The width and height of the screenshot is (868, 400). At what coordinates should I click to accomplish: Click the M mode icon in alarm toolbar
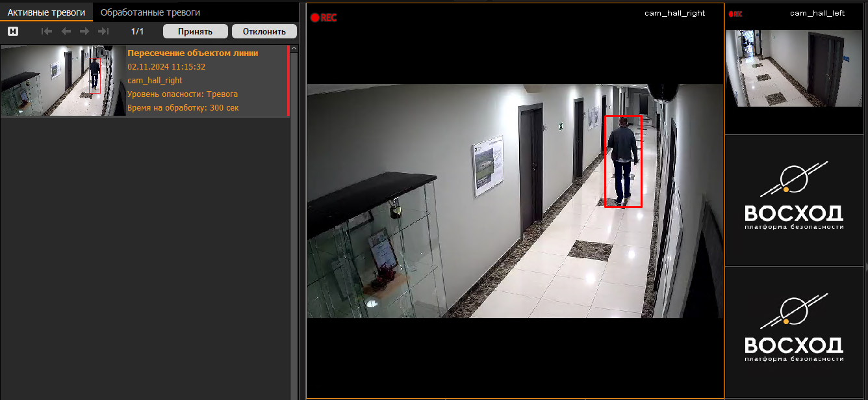[x=13, y=31]
